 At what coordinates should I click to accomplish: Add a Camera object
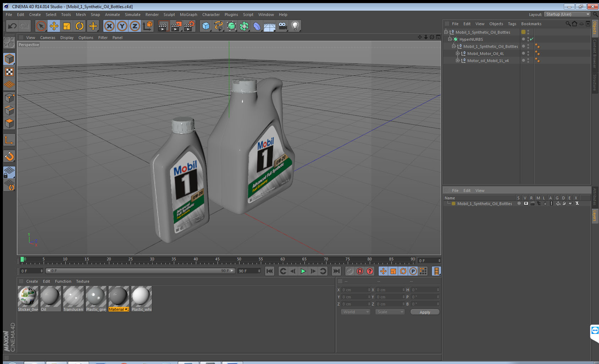pyautogui.click(x=282, y=26)
